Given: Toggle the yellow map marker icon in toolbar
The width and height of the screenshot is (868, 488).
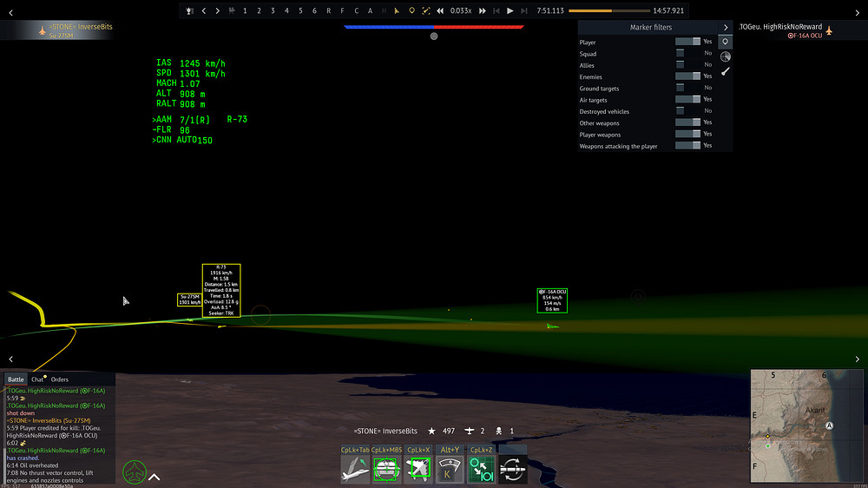Looking at the screenshot, I should [x=411, y=10].
